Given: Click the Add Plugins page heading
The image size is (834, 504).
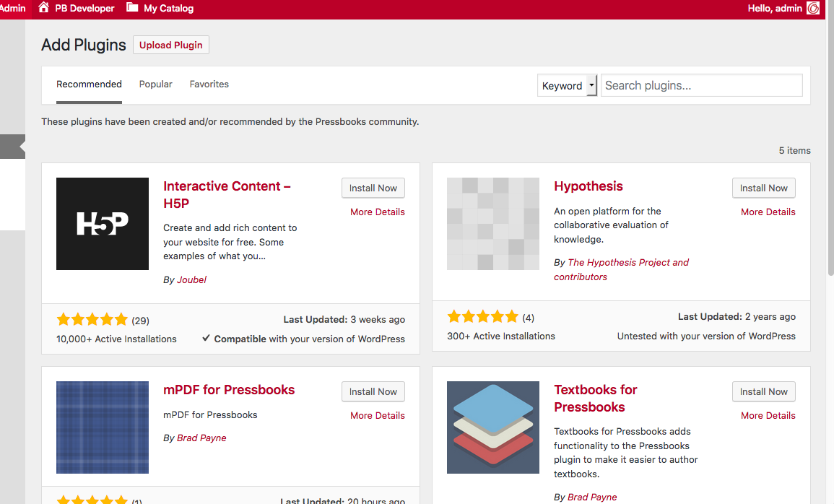Looking at the screenshot, I should click(84, 45).
